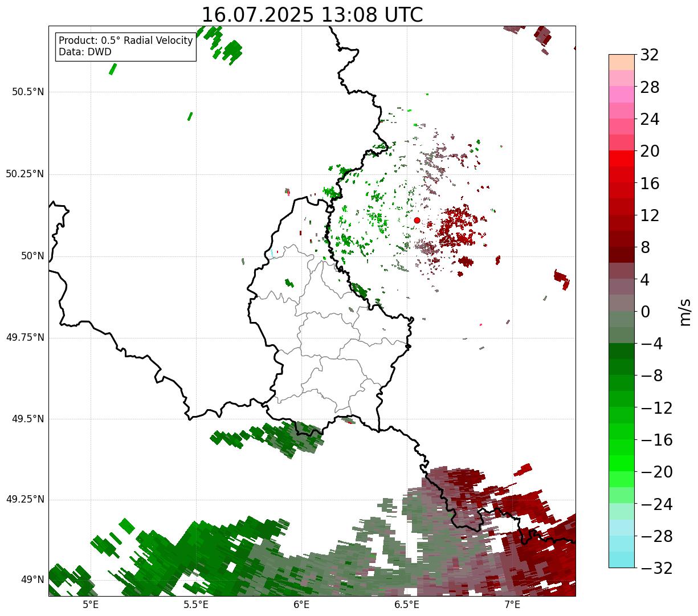
Task: Click the colorbar label '−12'
Action: 656,408
